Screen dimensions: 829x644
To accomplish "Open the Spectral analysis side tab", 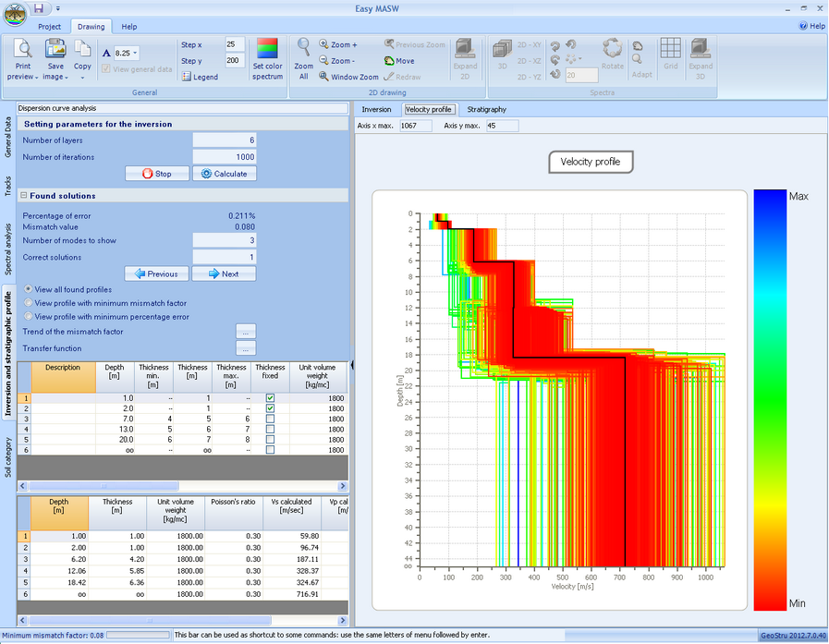I will click(x=8, y=249).
